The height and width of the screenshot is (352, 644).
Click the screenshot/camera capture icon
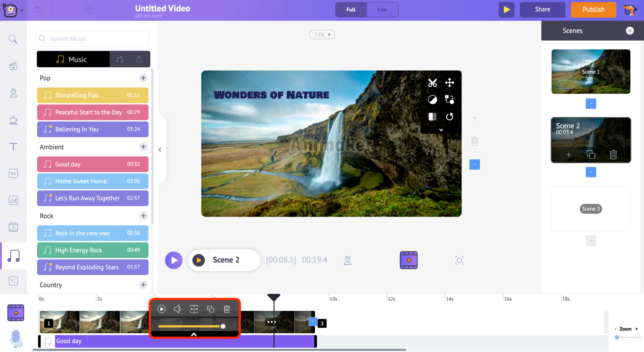click(x=459, y=260)
